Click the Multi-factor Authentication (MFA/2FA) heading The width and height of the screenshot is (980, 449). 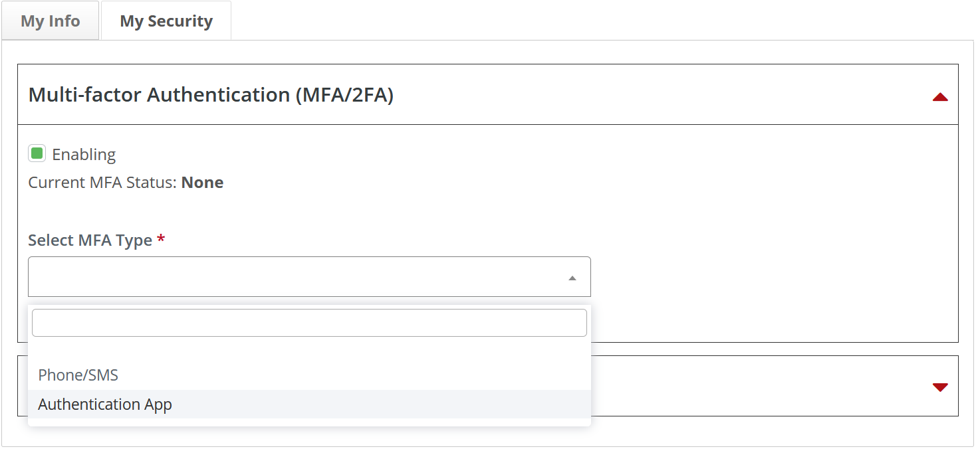tap(211, 95)
